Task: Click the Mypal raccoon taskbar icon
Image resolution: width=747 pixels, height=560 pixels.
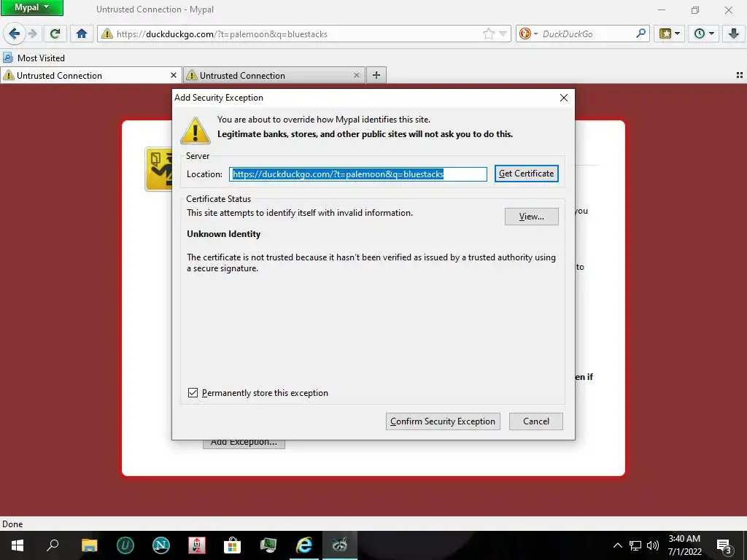Action: (340, 545)
